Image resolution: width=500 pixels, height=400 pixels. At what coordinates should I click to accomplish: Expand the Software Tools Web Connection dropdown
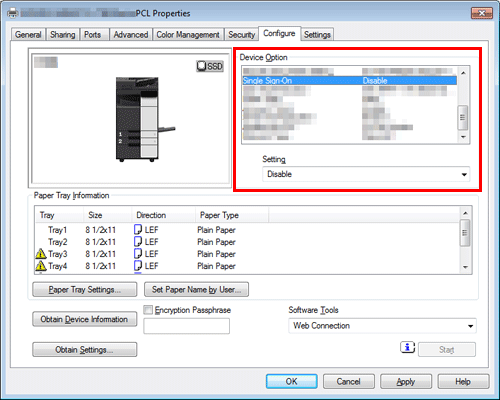382,326
